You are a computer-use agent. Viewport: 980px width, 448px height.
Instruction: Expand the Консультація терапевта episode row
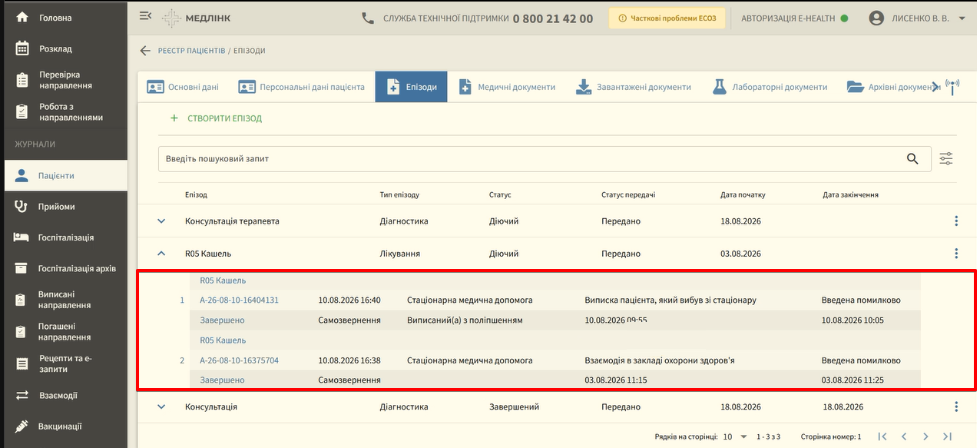(x=161, y=221)
